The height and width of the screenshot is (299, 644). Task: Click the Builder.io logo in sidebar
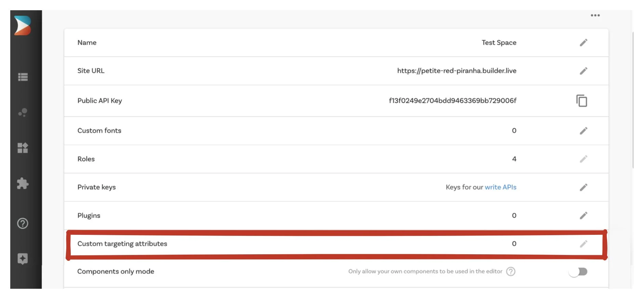point(23,26)
